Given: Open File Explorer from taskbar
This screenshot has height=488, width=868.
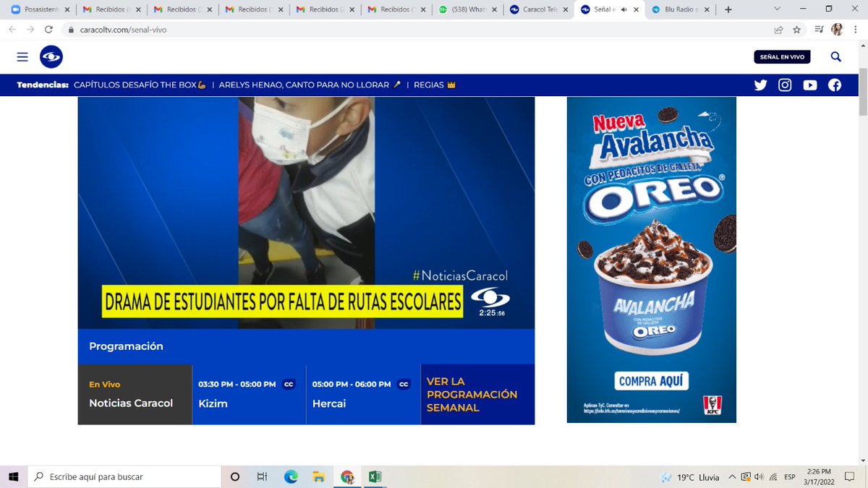Looking at the screenshot, I should 318,476.
